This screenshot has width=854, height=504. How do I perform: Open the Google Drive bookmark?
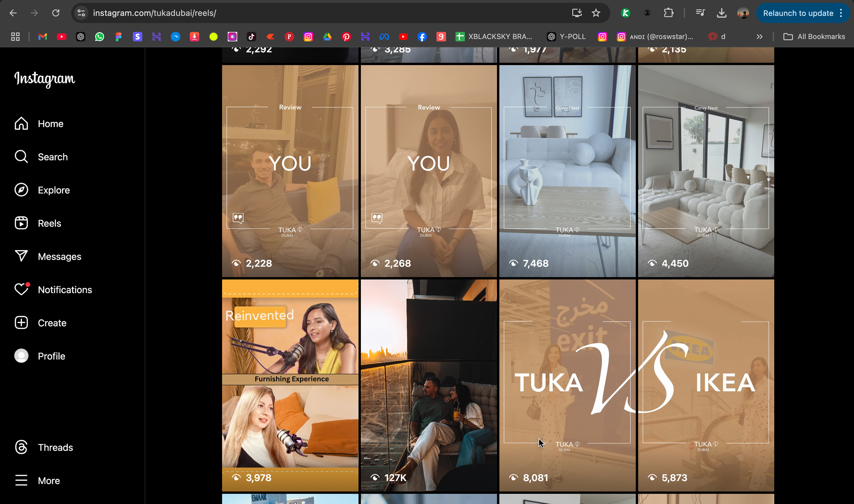[327, 37]
